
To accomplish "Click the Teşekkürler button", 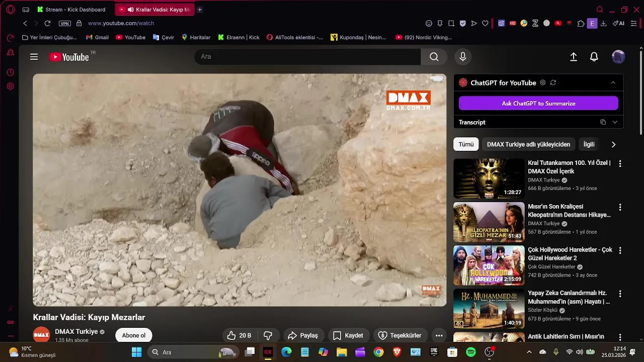I will pos(400,335).
